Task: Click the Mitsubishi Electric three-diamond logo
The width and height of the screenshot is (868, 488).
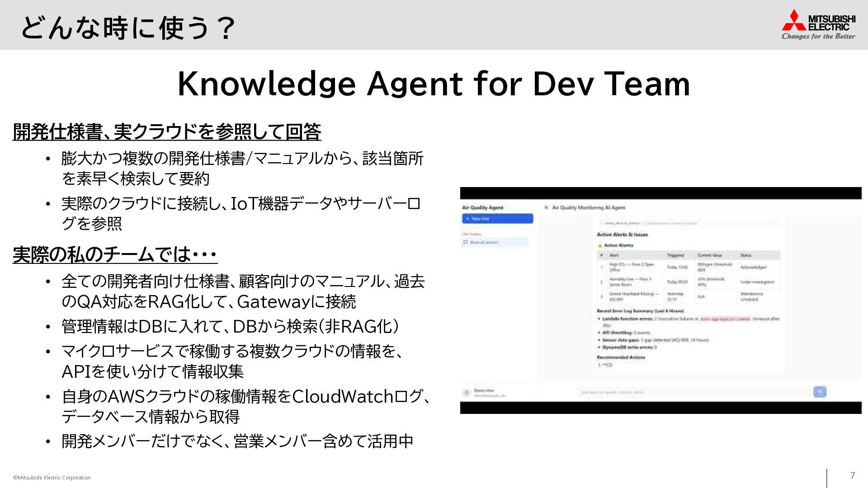Action: tap(794, 20)
